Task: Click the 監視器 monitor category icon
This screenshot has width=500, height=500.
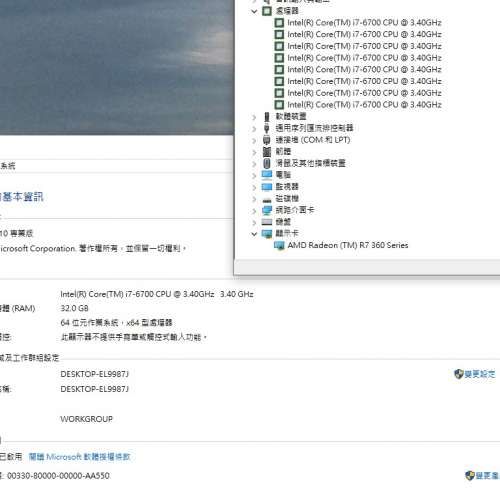Action: pos(267,187)
